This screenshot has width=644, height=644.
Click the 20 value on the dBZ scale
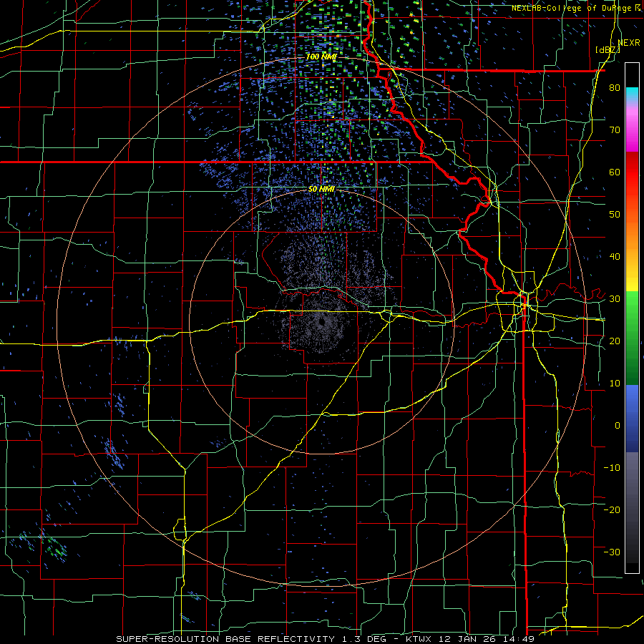[x=615, y=341]
